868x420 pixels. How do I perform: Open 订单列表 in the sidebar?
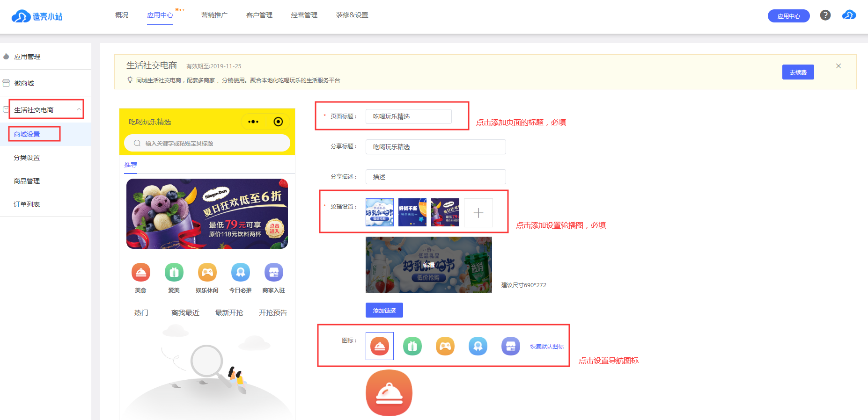(27, 204)
